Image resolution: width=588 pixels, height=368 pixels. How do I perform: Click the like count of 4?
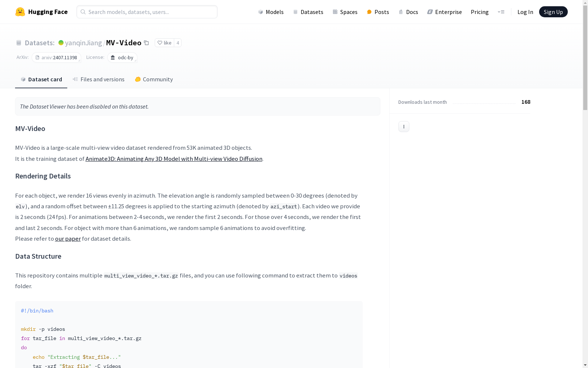(x=178, y=43)
